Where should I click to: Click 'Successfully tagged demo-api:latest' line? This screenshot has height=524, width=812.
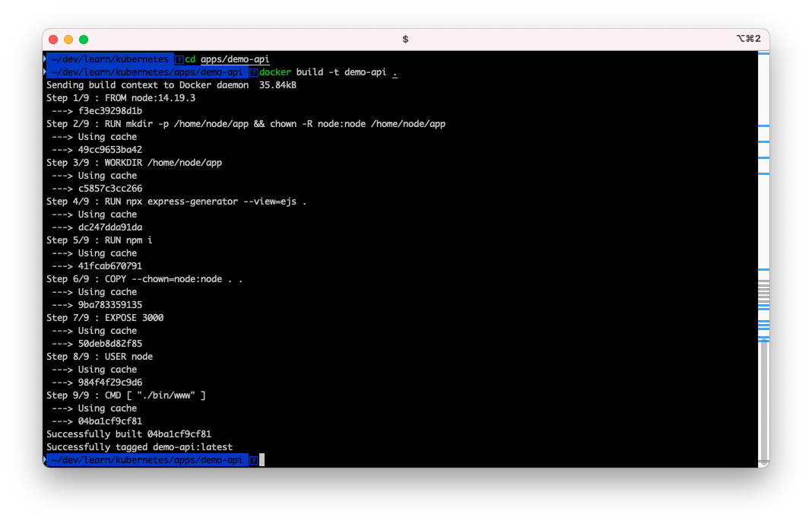(x=139, y=447)
